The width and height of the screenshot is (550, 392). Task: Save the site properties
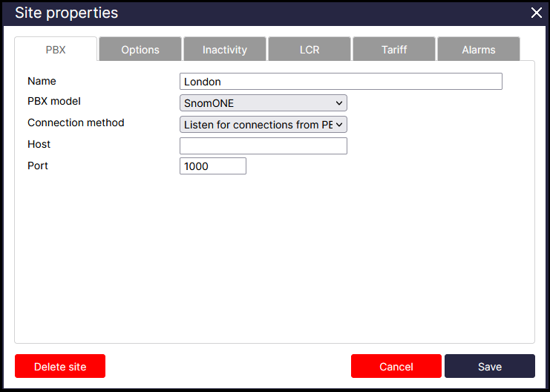click(x=490, y=366)
